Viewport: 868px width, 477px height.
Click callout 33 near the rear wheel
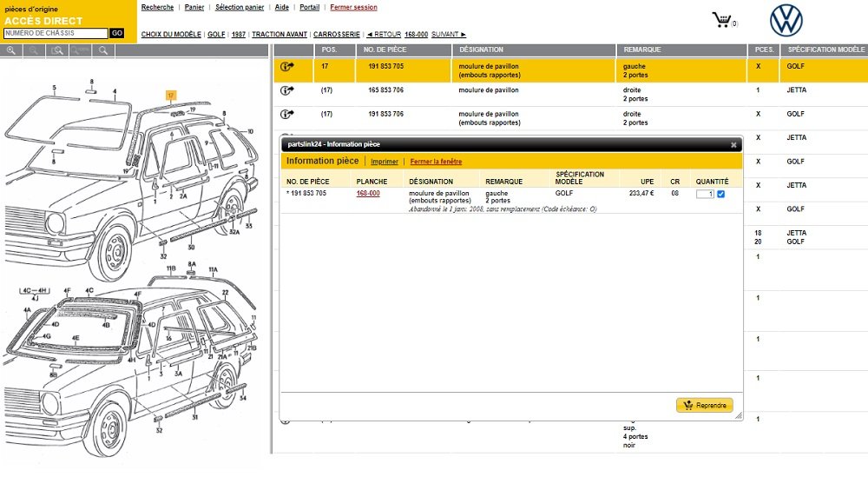[x=248, y=226]
